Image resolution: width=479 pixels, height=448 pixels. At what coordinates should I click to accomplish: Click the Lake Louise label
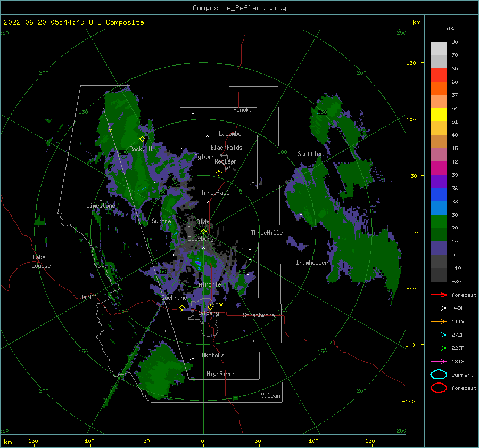(x=41, y=262)
